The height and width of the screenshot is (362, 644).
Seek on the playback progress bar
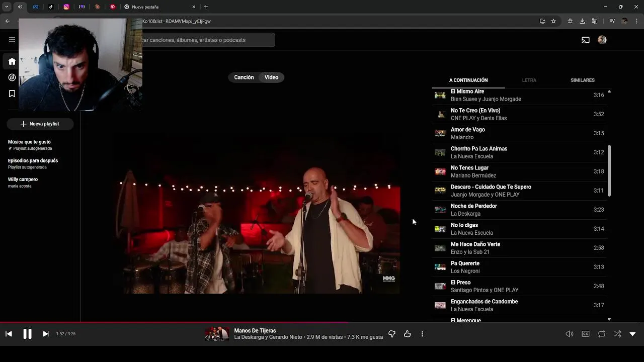pyautogui.click(x=322, y=322)
